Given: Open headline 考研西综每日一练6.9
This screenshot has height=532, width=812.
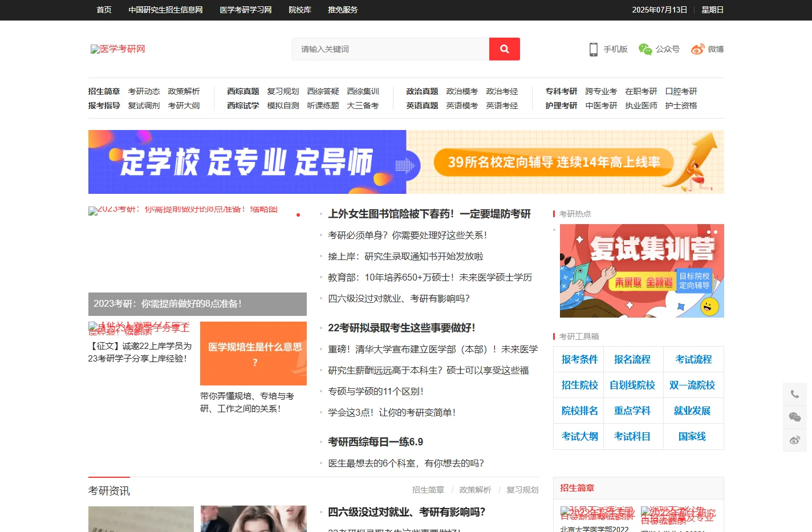Looking at the screenshot, I should (375, 442).
